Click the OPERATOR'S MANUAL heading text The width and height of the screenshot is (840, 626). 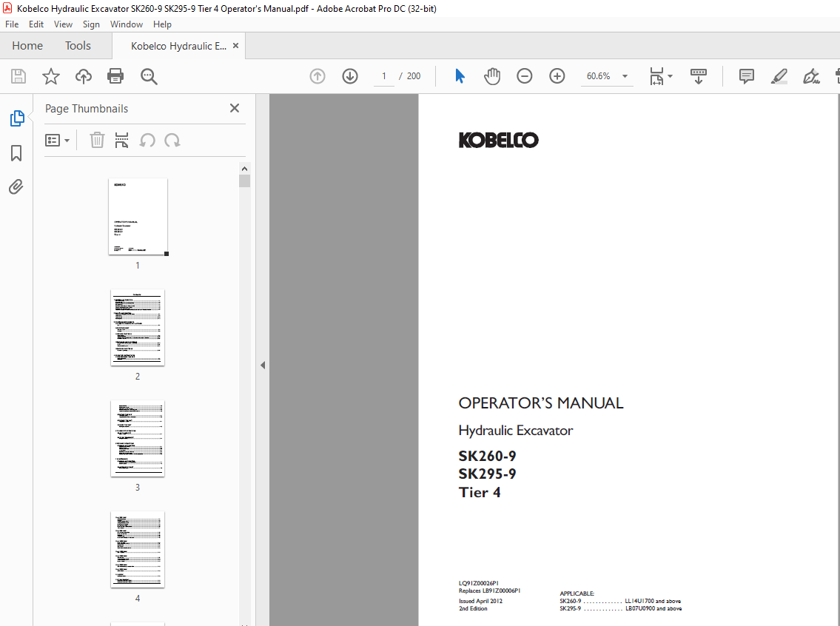540,403
